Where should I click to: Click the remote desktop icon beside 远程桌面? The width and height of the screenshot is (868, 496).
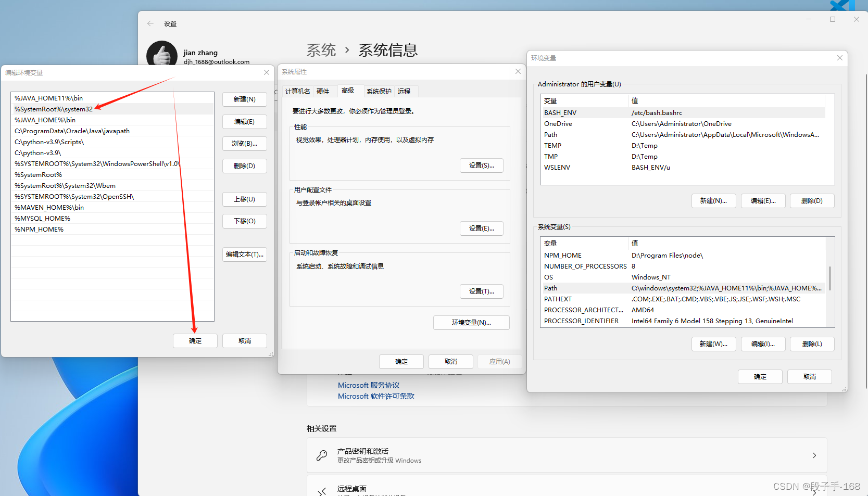click(322, 491)
